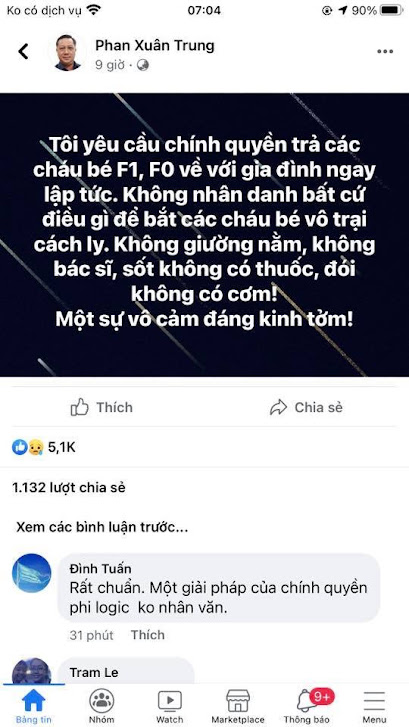Open the like and sad reactions list
Viewport: 409px width, 727px height.
(43, 447)
